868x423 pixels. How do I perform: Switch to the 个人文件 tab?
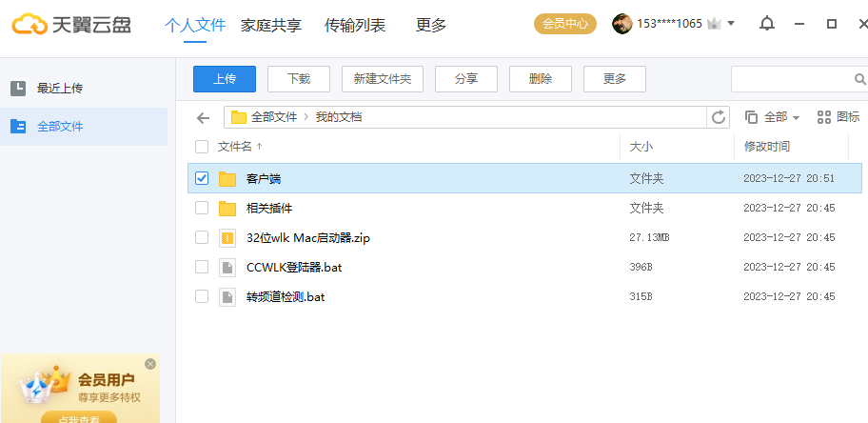(195, 25)
